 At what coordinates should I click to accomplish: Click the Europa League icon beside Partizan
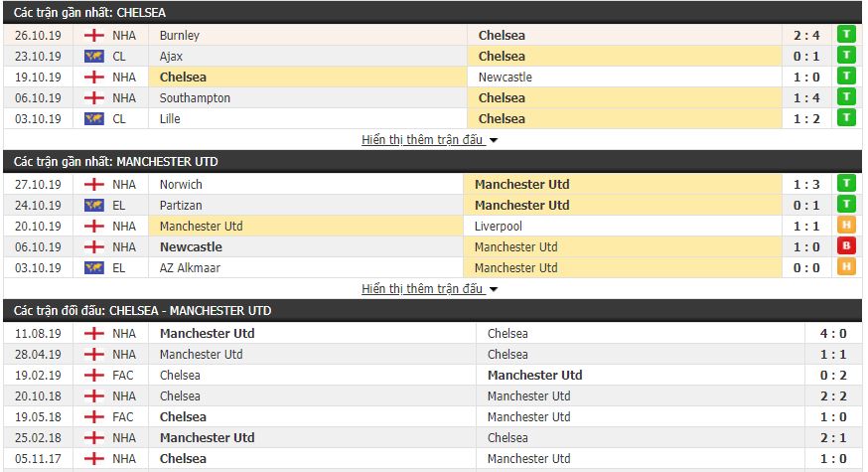94,205
